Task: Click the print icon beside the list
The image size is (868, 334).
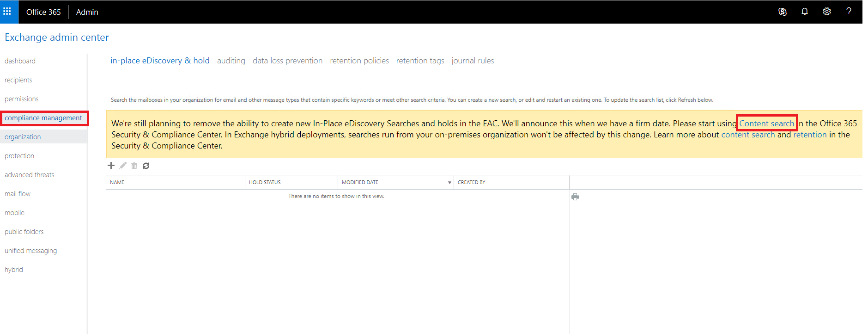Action: (575, 197)
